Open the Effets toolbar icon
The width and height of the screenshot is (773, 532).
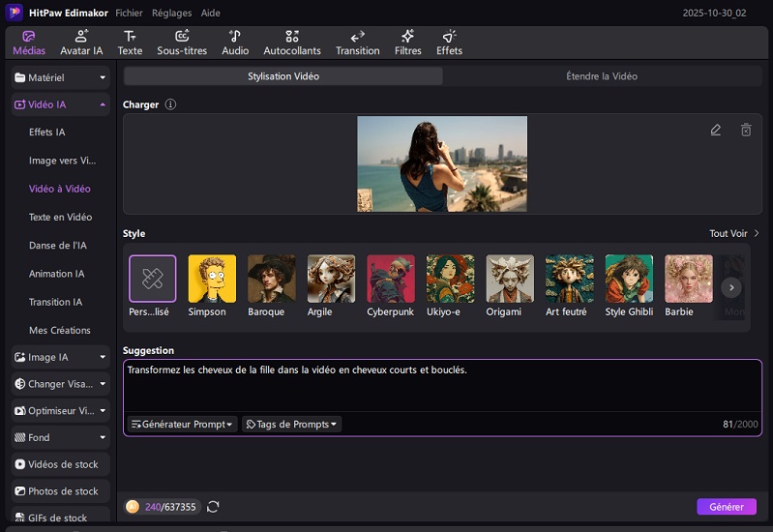click(449, 43)
